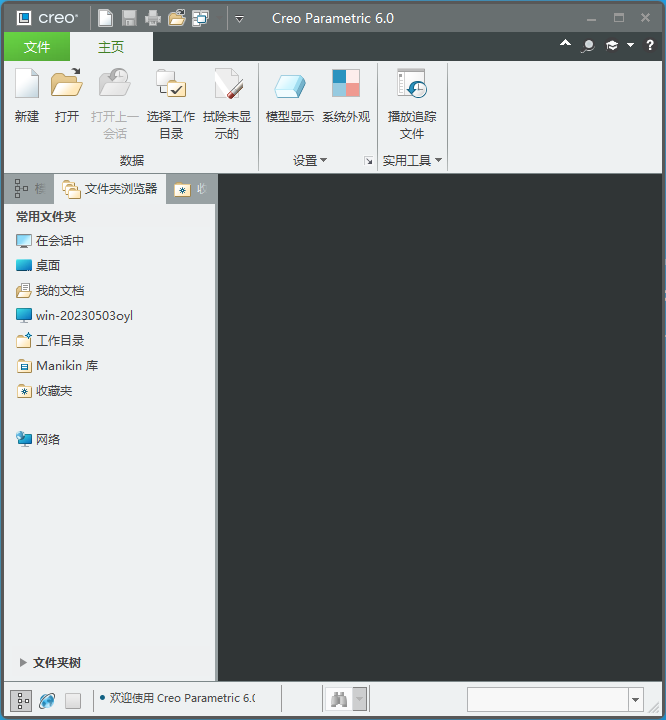Click 播放追踪文件 button
Image resolution: width=666 pixels, height=720 pixels.
point(412,104)
